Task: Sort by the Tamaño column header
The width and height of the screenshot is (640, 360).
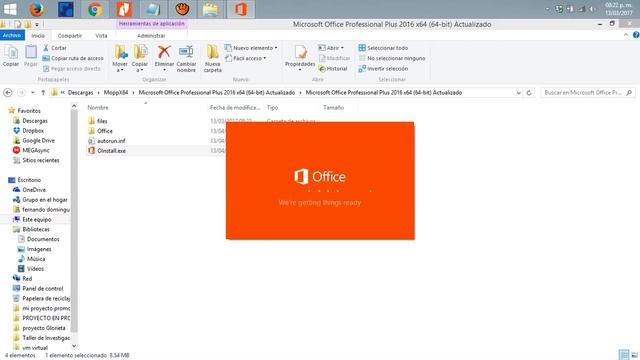Action: click(333, 107)
